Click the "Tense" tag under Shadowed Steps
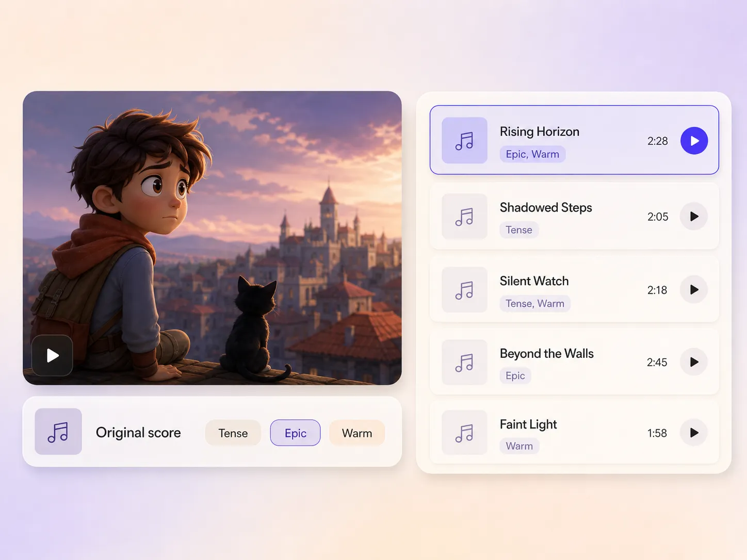The width and height of the screenshot is (747, 560). tap(519, 230)
